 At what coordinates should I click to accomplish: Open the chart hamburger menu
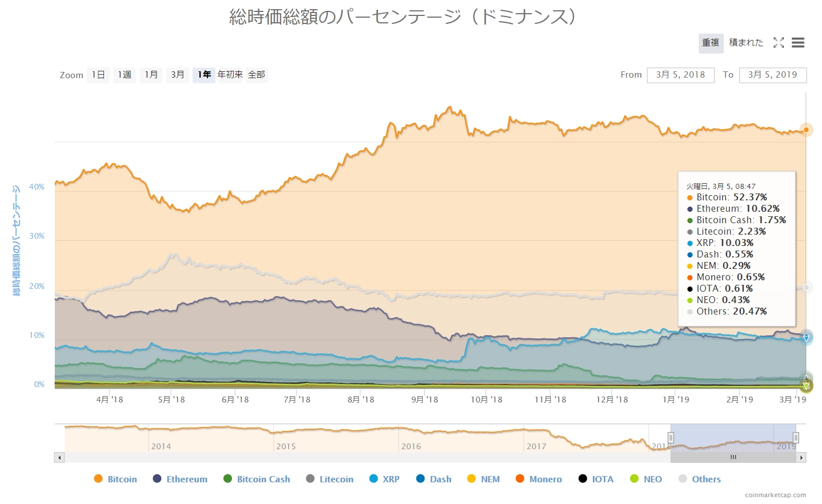click(x=798, y=43)
